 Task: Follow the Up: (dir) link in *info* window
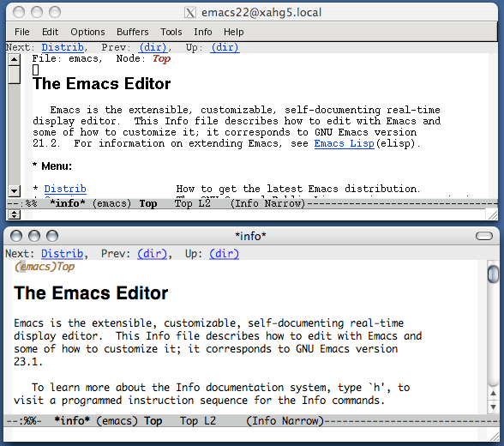pos(224,254)
